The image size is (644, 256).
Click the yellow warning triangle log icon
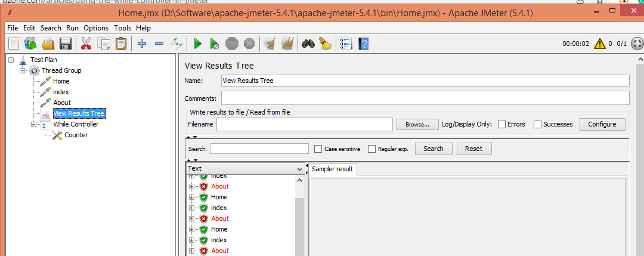(x=600, y=43)
